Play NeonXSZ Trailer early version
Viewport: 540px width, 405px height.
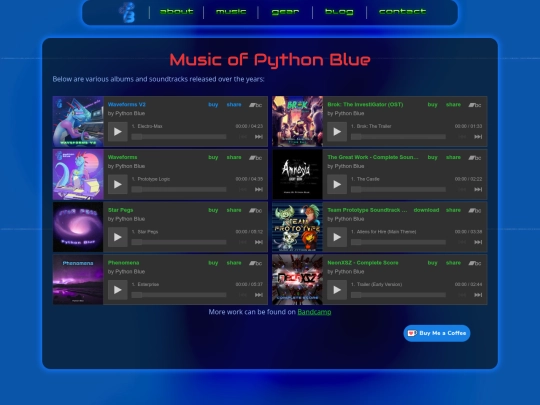point(337,290)
